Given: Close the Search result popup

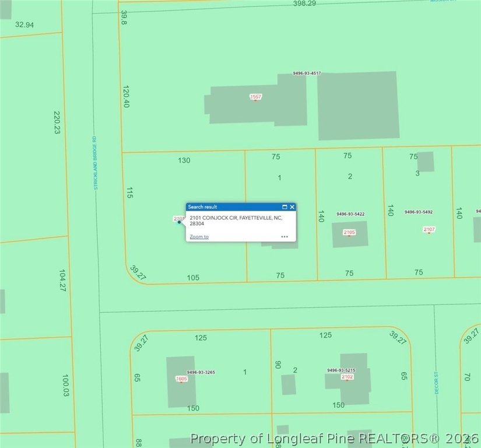Looking at the screenshot, I should click(x=292, y=207).
